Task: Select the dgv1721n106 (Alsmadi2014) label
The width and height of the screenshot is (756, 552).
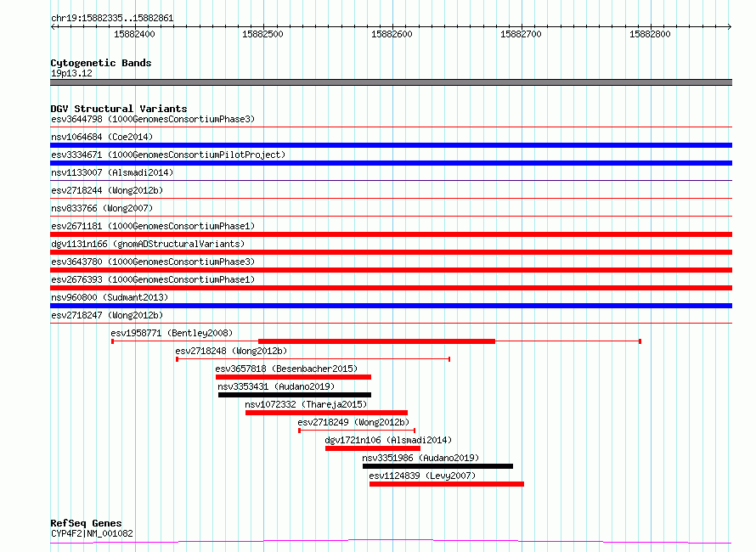Action: click(388, 440)
